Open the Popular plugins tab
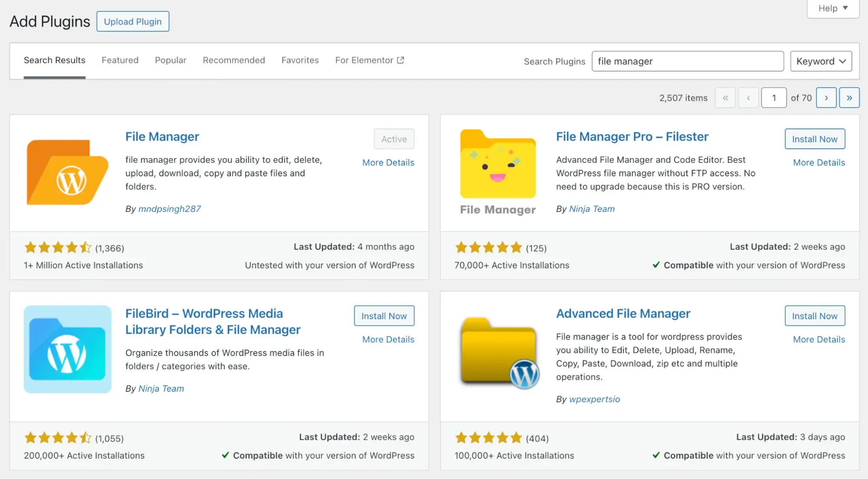Viewport: 868px width, 479px height. pos(171,60)
